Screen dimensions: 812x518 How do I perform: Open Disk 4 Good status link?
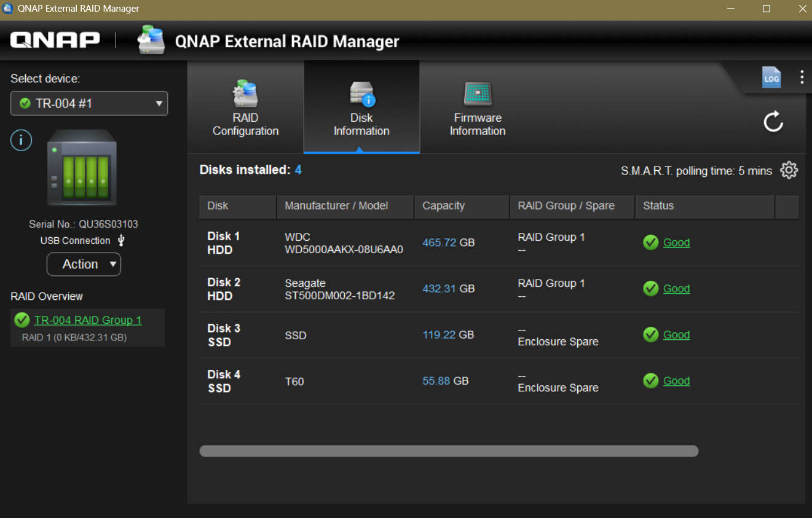click(x=676, y=381)
